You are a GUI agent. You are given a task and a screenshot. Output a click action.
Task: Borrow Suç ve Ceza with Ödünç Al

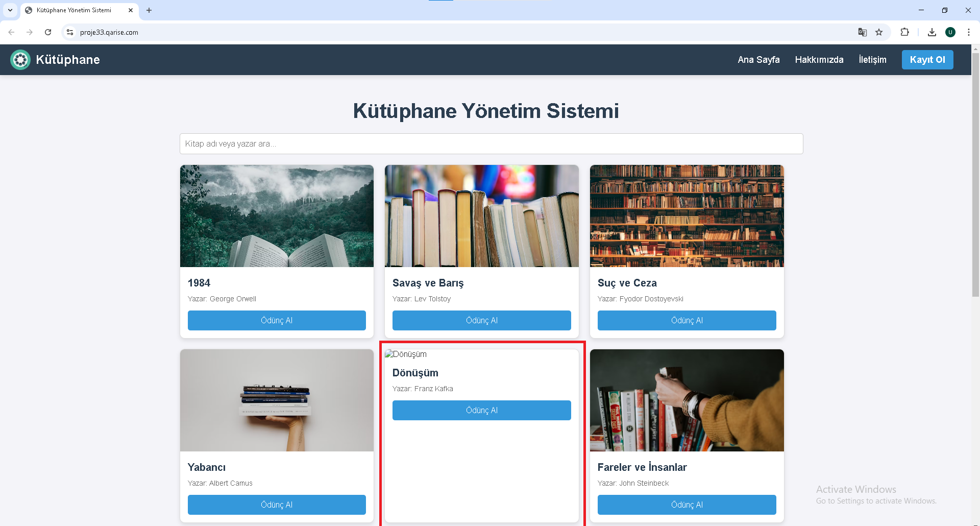click(x=687, y=320)
